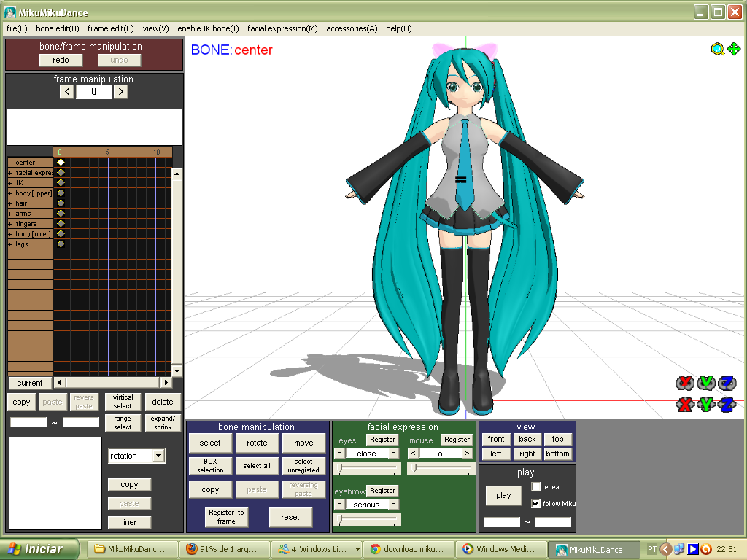Click the rotate bone button
The height and width of the screenshot is (560, 747).
257,443
